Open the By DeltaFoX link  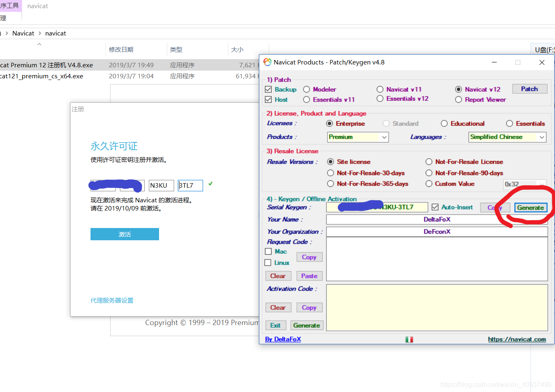(x=283, y=339)
